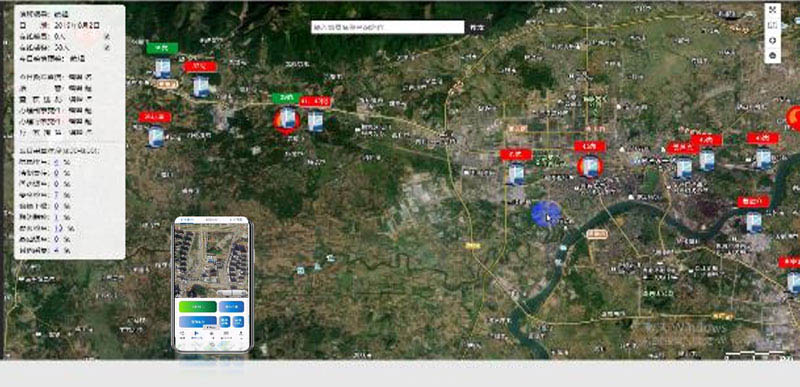Click the phone's satellite map thumbnail
800x387 pixels.
pyautogui.click(x=212, y=260)
